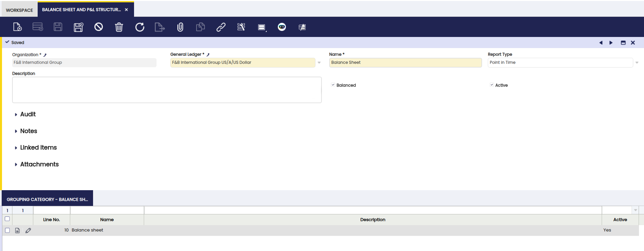Select the Grouping Category tab
644x251 pixels.
[47, 199]
